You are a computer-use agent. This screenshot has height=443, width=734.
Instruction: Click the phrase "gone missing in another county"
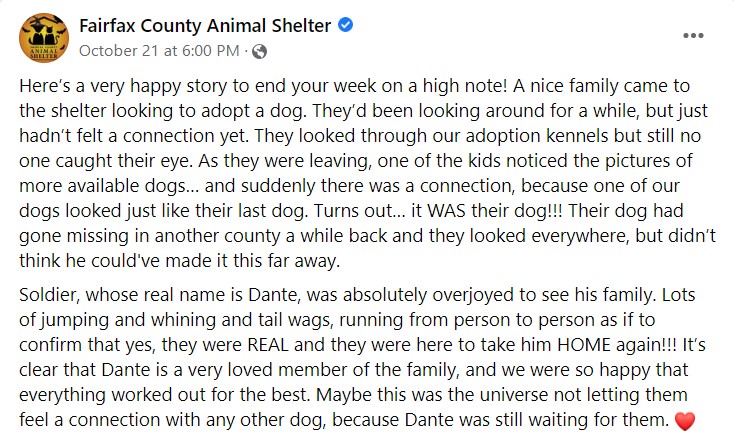(x=150, y=236)
